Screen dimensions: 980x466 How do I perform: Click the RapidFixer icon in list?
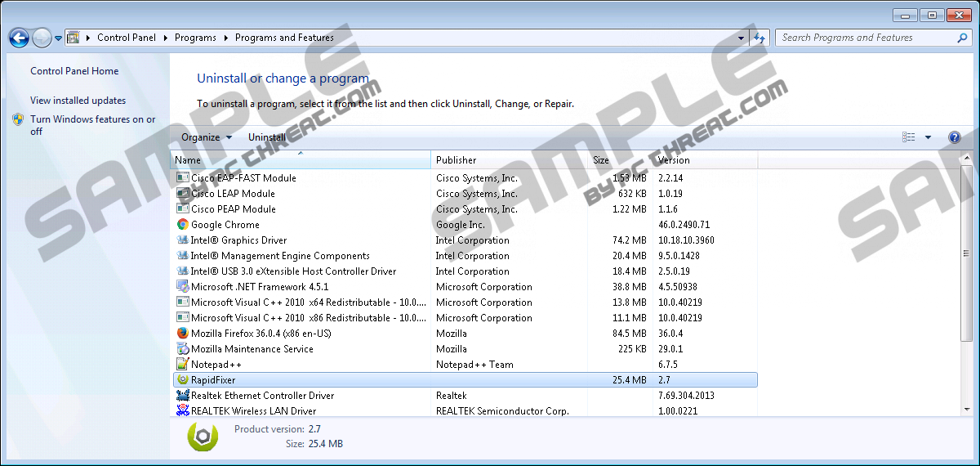[183, 380]
